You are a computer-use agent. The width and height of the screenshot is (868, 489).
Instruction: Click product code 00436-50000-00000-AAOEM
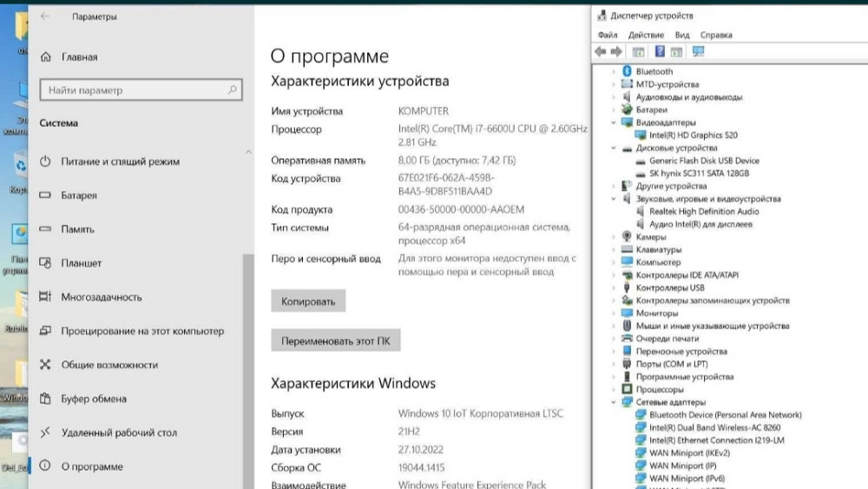[461, 210]
